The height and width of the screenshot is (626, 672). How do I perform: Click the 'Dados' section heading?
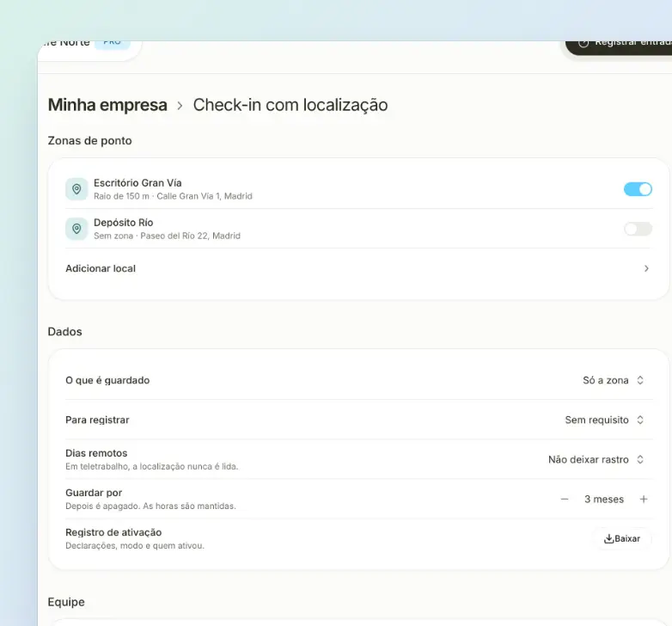[x=64, y=331]
